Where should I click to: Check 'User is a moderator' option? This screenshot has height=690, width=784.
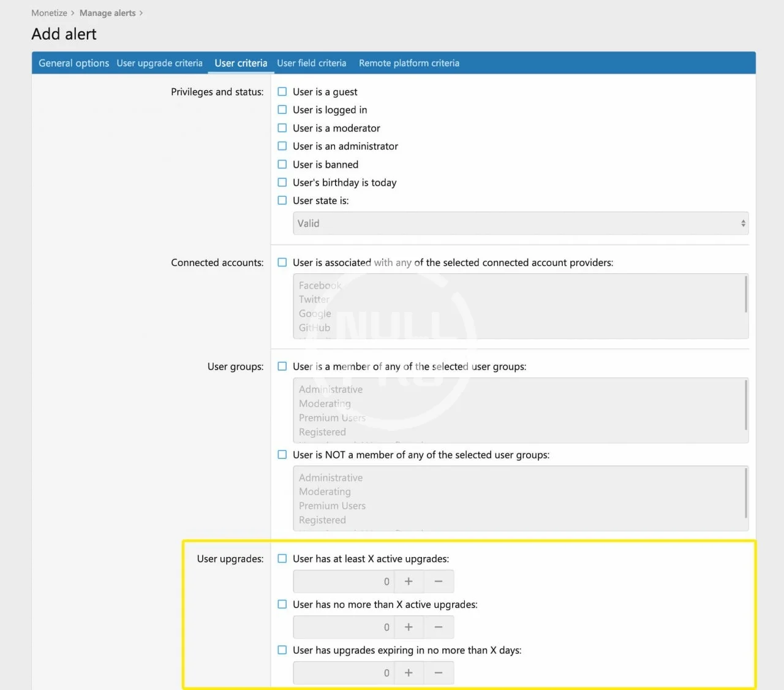282,128
